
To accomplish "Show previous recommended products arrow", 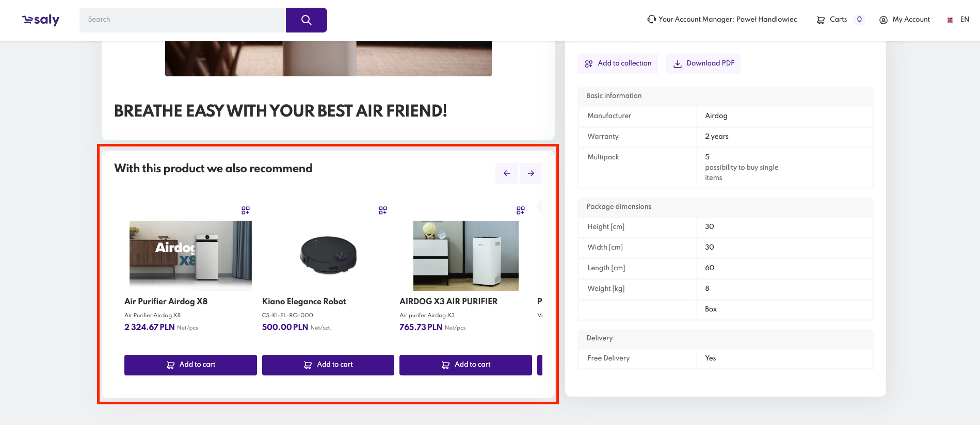I will coord(507,173).
